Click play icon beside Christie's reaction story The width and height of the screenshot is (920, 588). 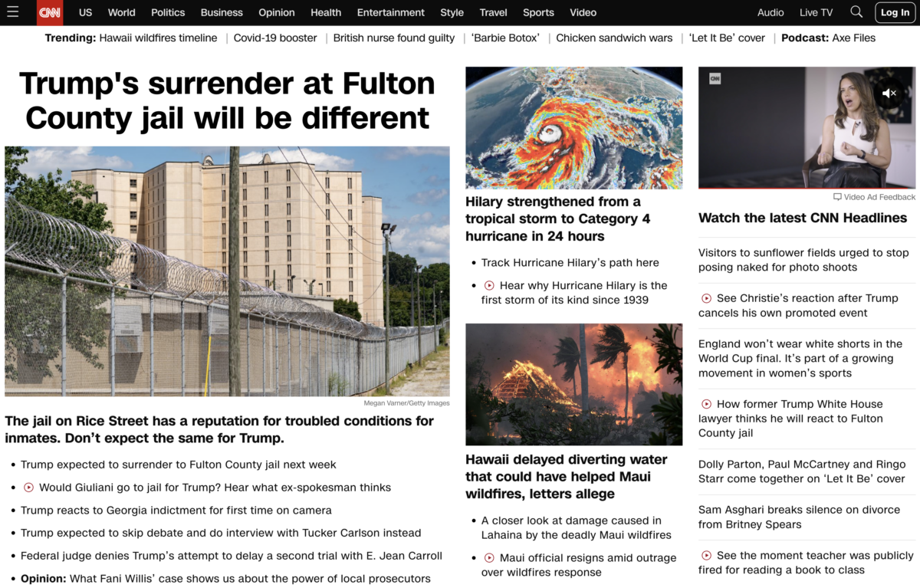[706, 298]
